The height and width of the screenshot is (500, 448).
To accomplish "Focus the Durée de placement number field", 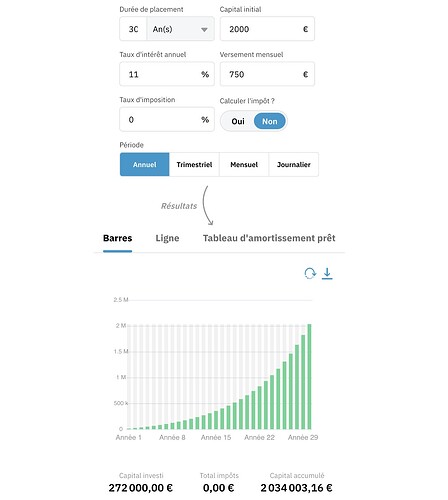I will tap(133, 29).
